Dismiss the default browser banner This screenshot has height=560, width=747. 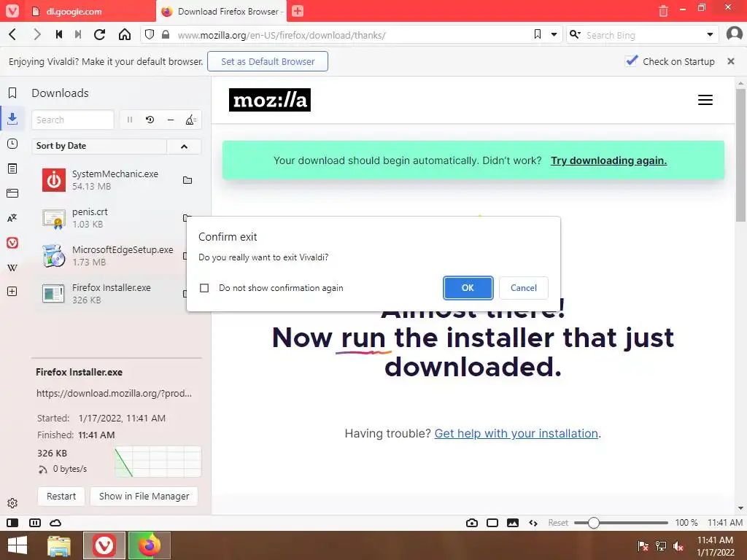point(731,61)
